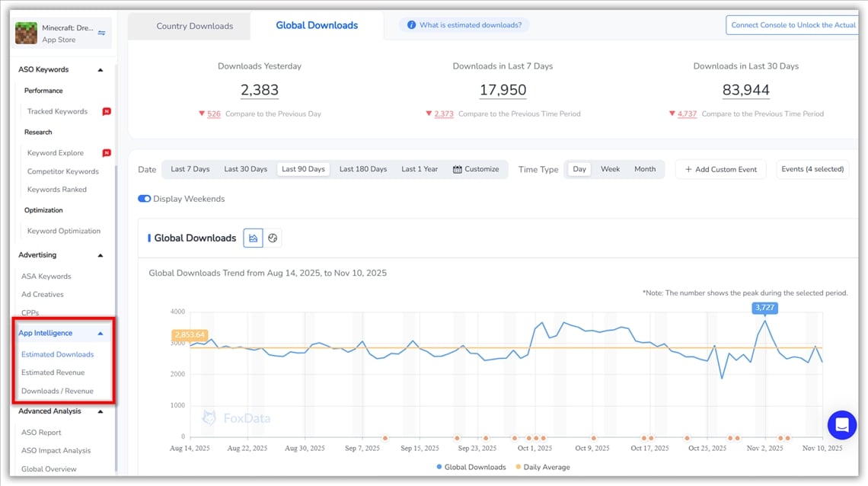The image size is (868, 486).
Task: Click the calendar icon in Customize
Action: click(458, 169)
